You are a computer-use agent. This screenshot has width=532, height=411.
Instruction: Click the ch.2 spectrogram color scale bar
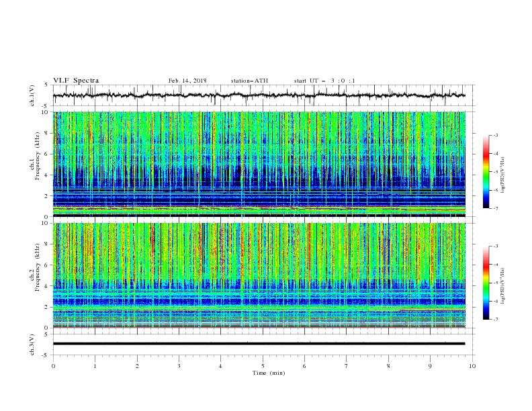click(486, 283)
